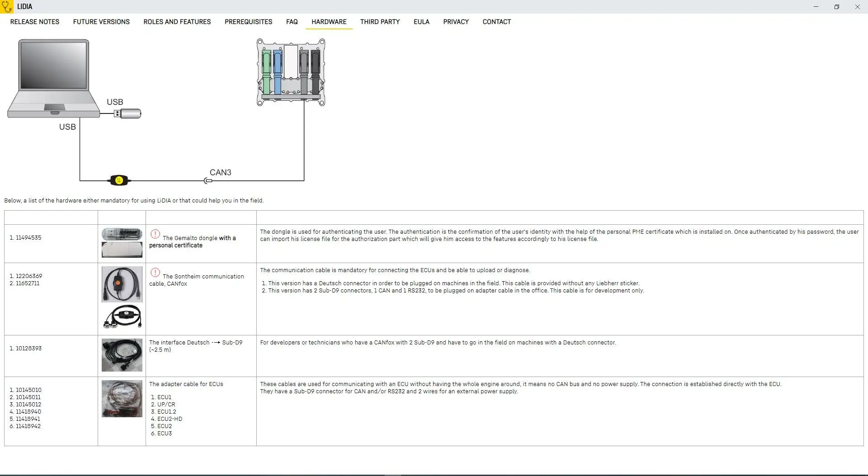868x476 pixels.
Task: Click part number 11494535
Action: [28, 238]
